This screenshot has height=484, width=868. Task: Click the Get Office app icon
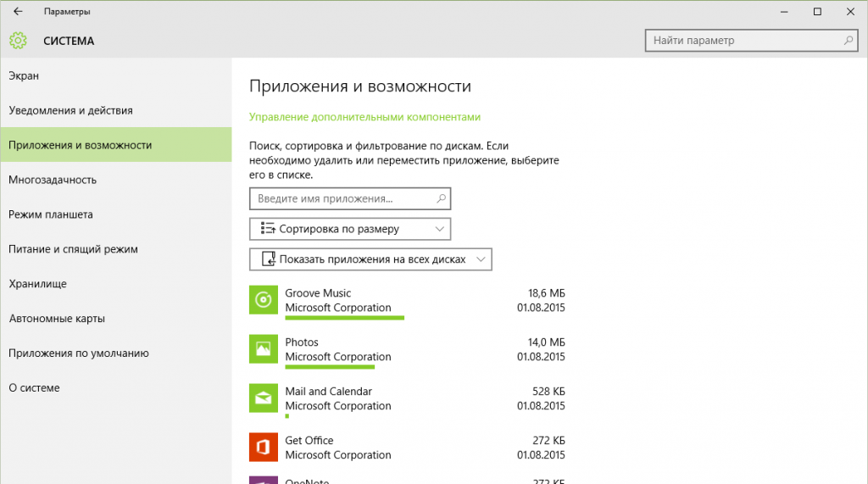[x=264, y=447]
